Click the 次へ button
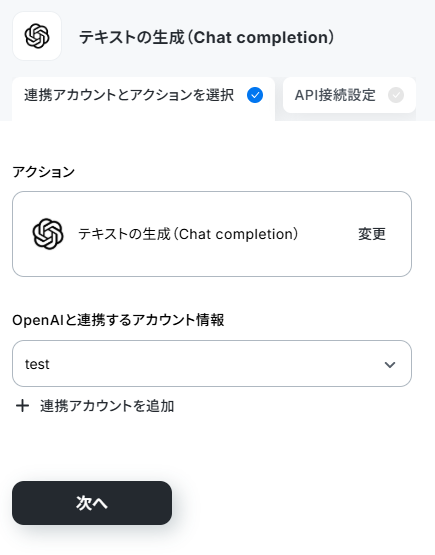Viewport: 435px width, 555px height. (x=92, y=503)
